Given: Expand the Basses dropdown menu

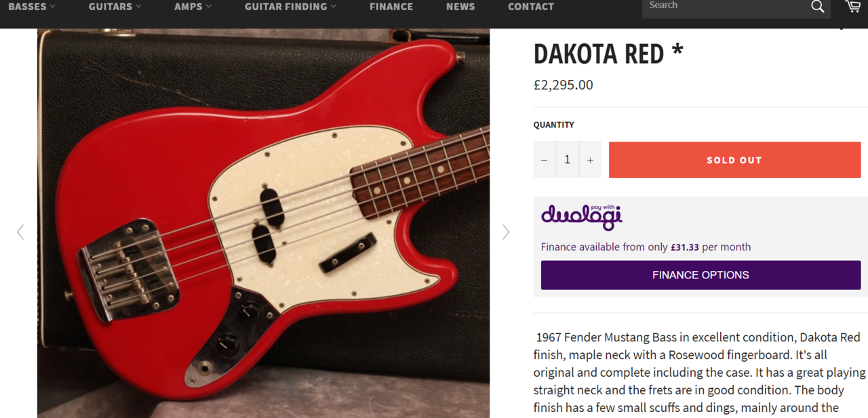Looking at the screenshot, I should click(x=32, y=7).
